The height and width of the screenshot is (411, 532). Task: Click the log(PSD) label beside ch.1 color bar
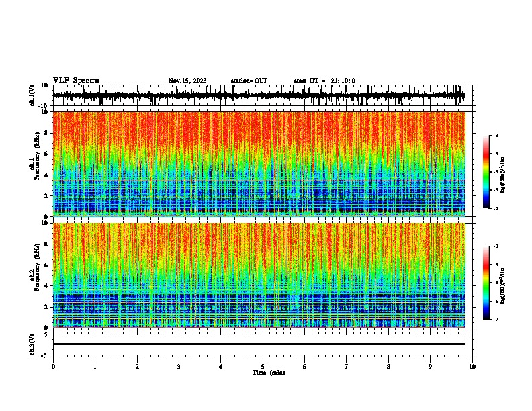502,175
